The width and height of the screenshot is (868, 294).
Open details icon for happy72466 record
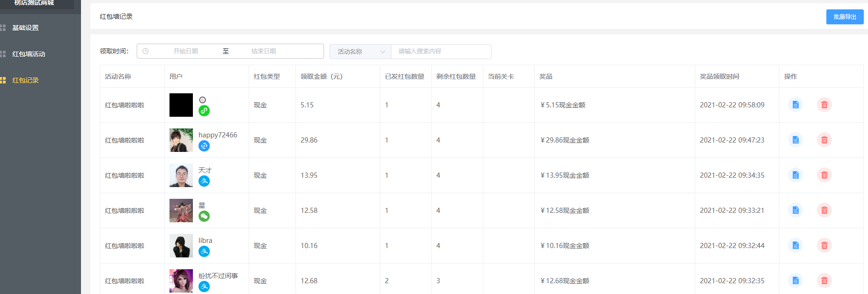[795, 140]
